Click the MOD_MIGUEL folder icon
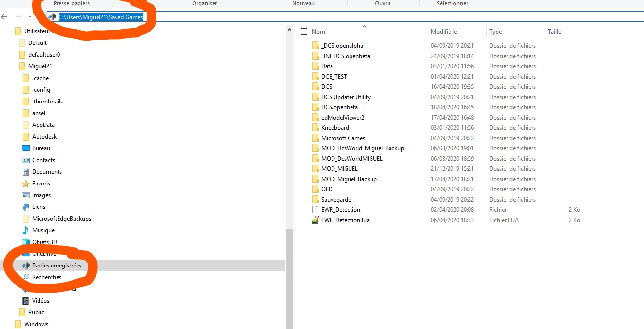644x329 pixels. click(315, 169)
